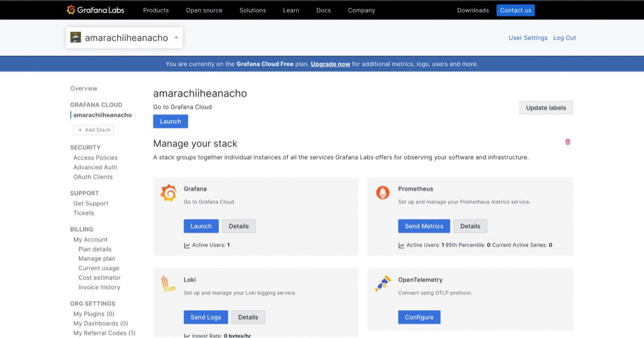644x338 pixels.
Task: Go to Downloads page
Action: pyautogui.click(x=473, y=10)
